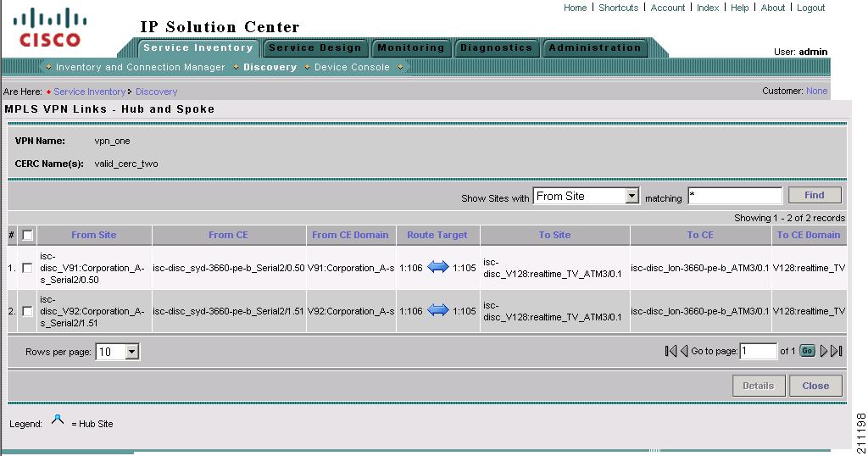Screen dimensions: 868x456
Task: Go to last page arrow icon
Action: pyautogui.click(x=837, y=351)
